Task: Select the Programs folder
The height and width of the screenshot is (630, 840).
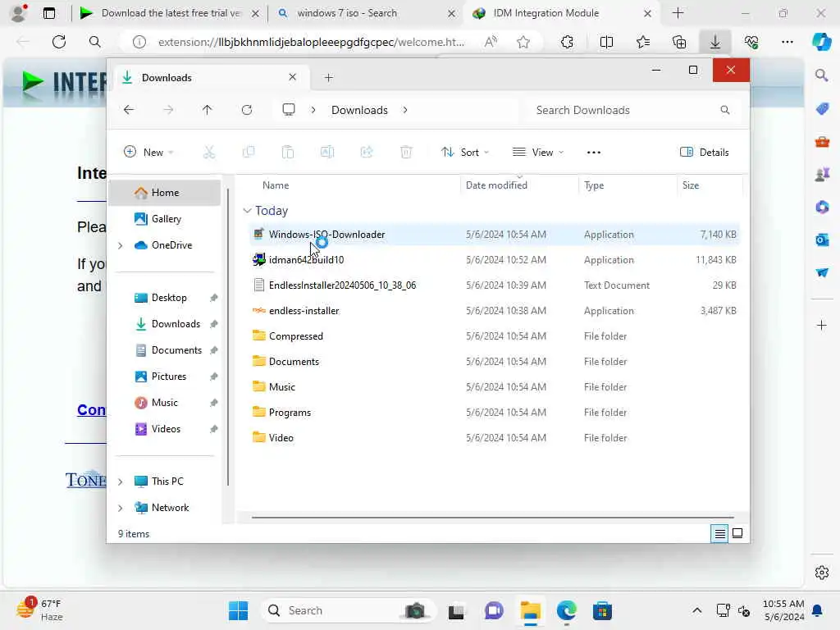Action: (x=495, y=413)
